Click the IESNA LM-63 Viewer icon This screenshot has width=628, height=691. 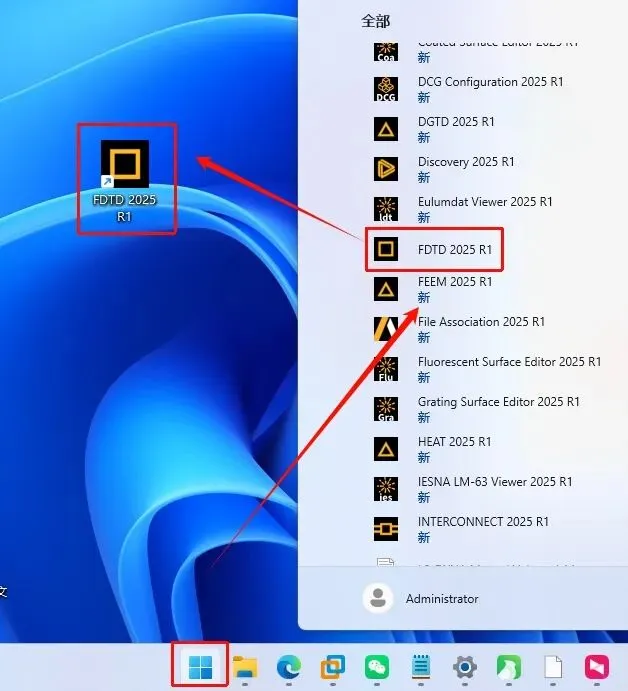tap(386, 489)
